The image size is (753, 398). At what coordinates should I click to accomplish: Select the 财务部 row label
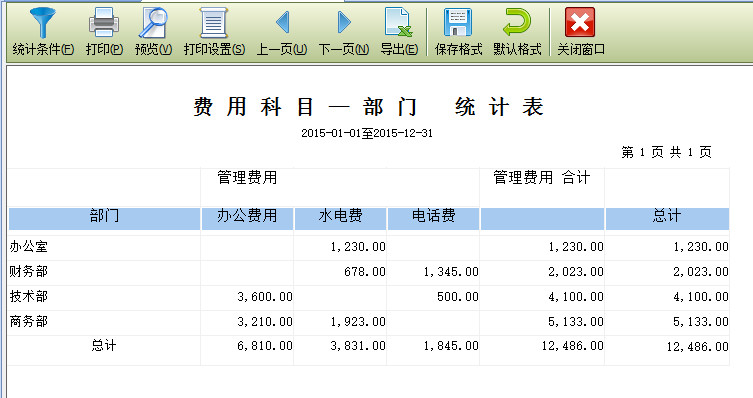29,272
